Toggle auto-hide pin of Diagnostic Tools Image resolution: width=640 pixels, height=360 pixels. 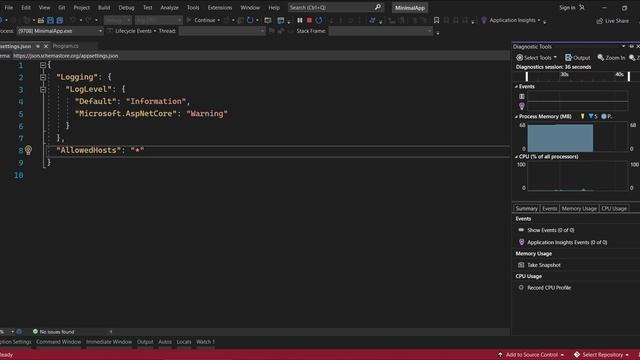tap(631, 47)
